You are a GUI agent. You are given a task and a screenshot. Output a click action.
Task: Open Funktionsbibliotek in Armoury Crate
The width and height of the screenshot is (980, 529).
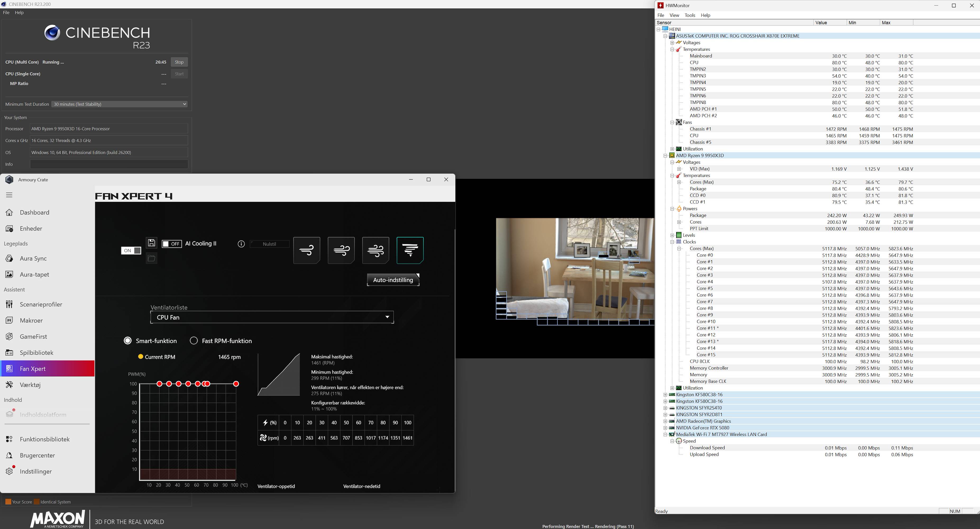44,439
